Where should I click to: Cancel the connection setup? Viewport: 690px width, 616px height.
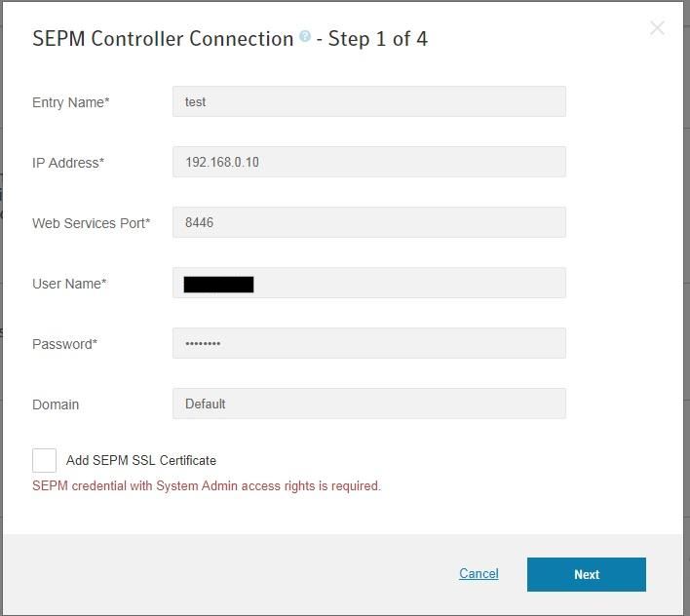point(479,573)
